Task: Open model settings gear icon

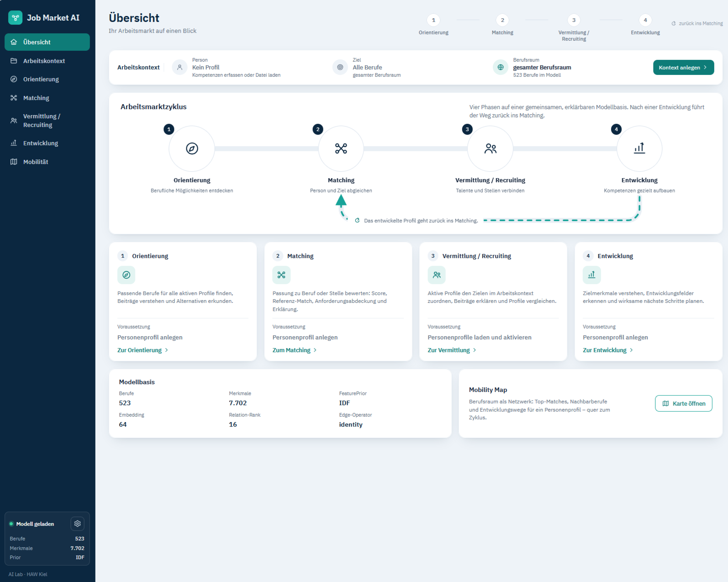Action: click(78, 524)
